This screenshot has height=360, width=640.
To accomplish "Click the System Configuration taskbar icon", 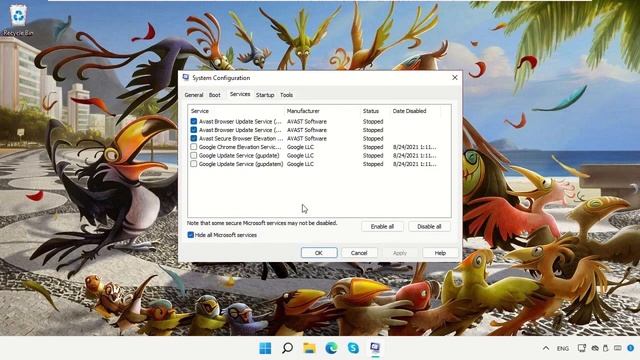I will coord(375,348).
